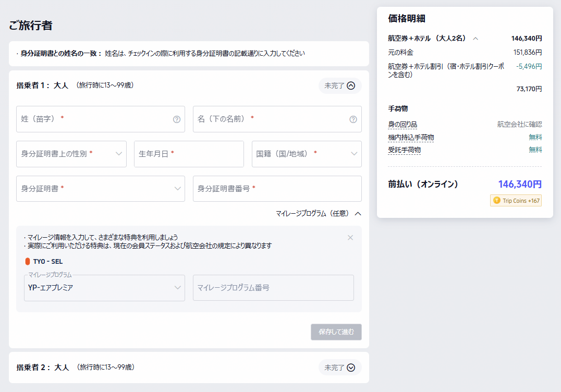Click the 73,170円 per-person amount
This screenshot has height=392, width=561.
pyautogui.click(x=529, y=89)
